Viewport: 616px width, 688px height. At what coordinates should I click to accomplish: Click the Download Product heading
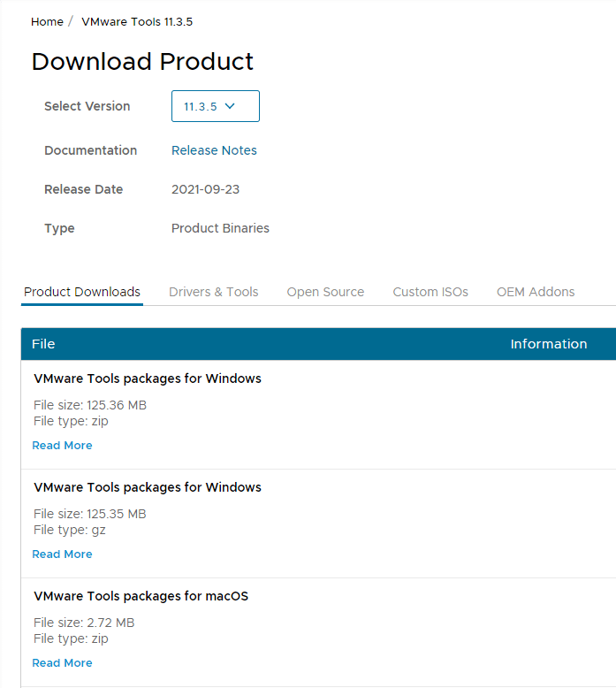[142, 61]
